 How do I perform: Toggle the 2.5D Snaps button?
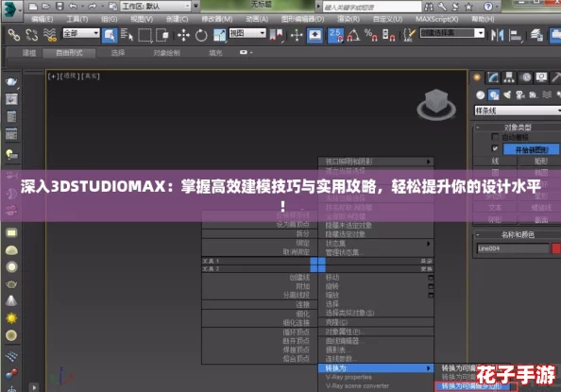[x=335, y=35]
